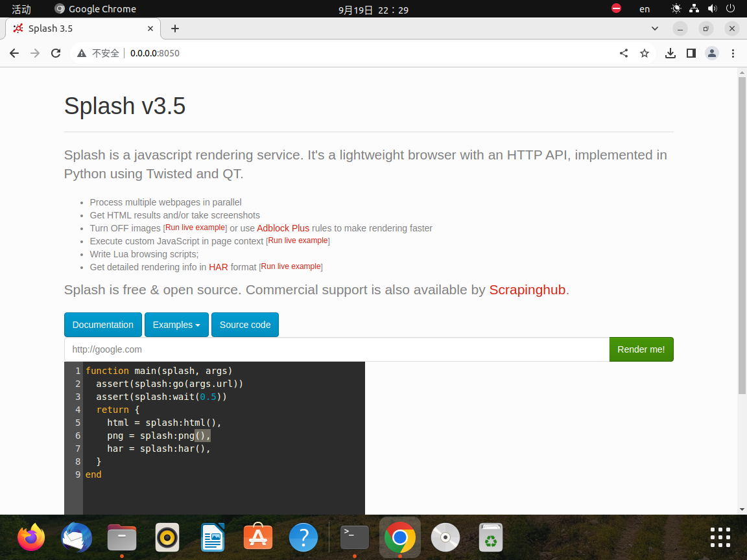
Task: Launch Firefox from the dock
Action: click(31, 537)
